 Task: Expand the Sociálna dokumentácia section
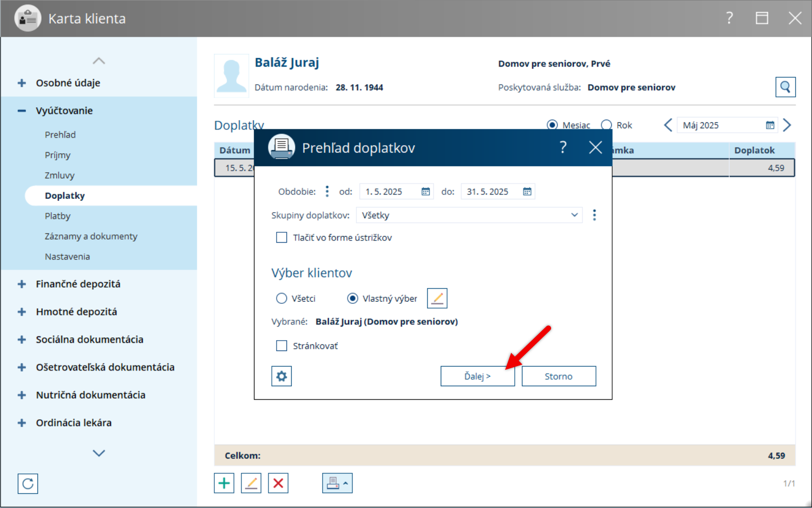click(x=22, y=340)
